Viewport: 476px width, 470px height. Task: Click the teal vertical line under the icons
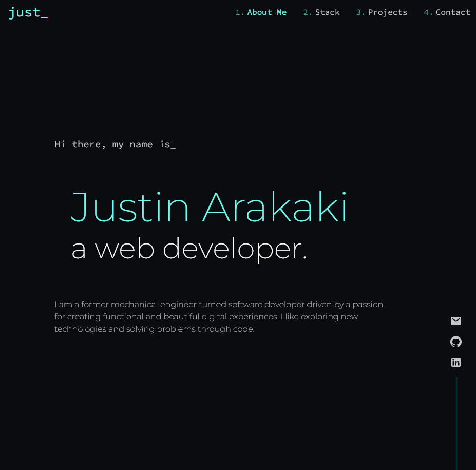[x=456, y=421]
